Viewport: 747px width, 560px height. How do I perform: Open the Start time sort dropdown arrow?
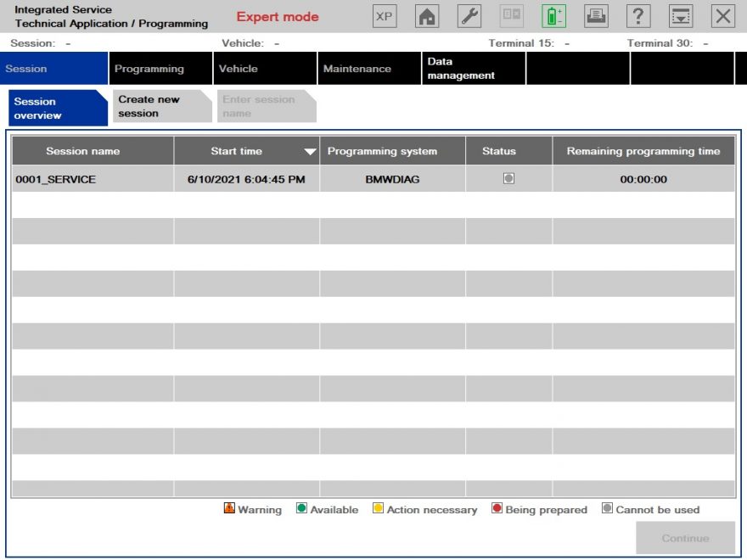pyautogui.click(x=308, y=150)
